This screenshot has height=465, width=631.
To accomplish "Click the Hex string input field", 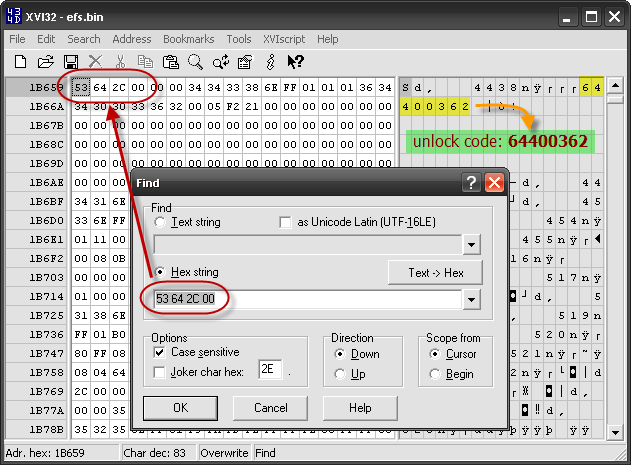I will click(307, 299).
